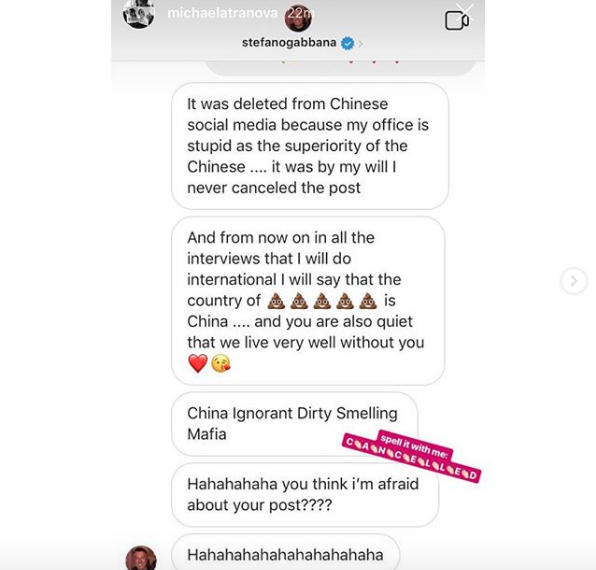Viewport: 596px width, 570px height.
Task: Click the michaelatranova username
Action: [x=222, y=13]
